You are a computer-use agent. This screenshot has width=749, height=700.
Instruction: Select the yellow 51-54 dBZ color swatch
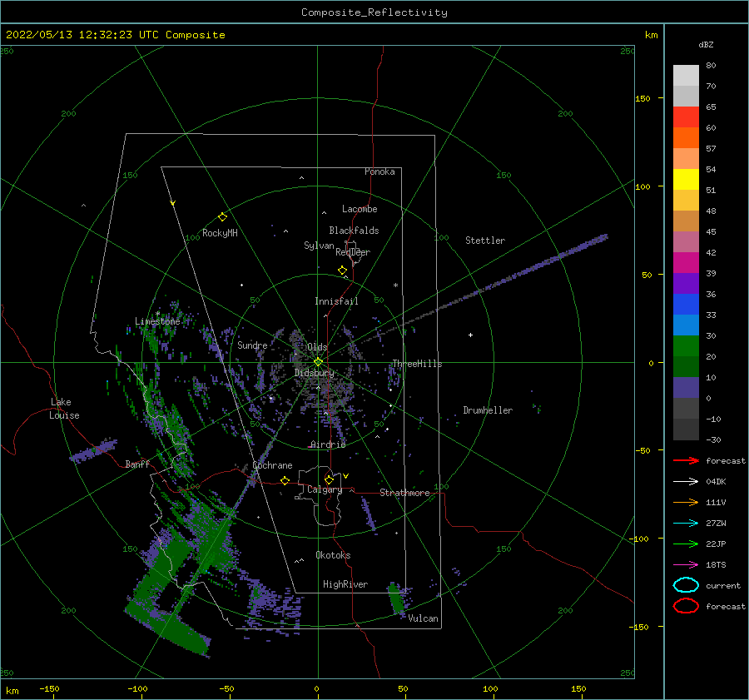pos(686,180)
